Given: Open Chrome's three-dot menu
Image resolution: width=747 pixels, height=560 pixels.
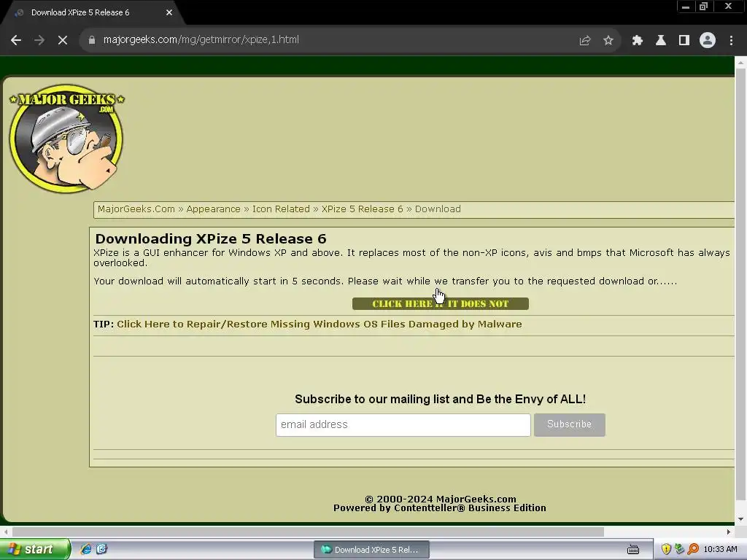Looking at the screenshot, I should click(x=731, y=41).
